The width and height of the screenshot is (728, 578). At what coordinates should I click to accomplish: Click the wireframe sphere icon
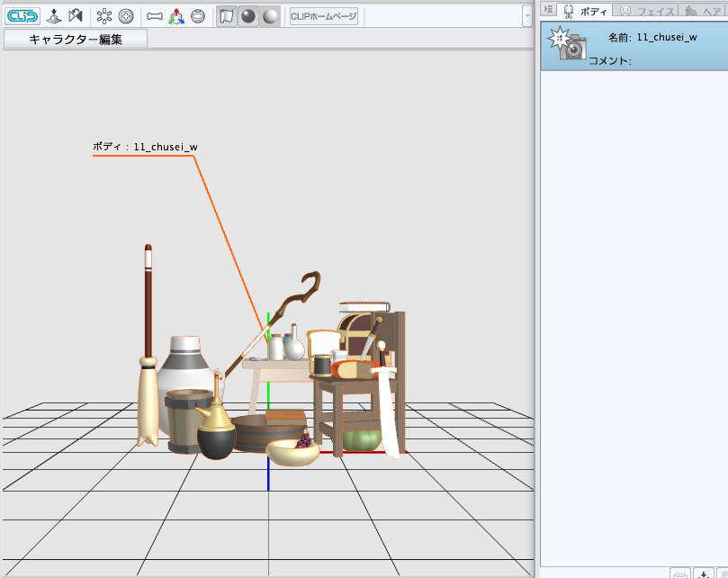(199, 15)
